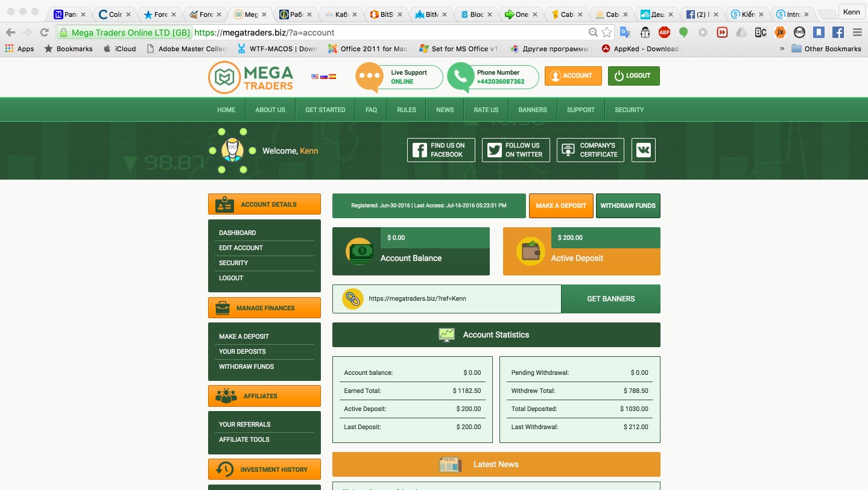The height and width of the screenshot is (490, 868).
Task: Click WITHDRAW FUNDS top button
Action: 628,206
